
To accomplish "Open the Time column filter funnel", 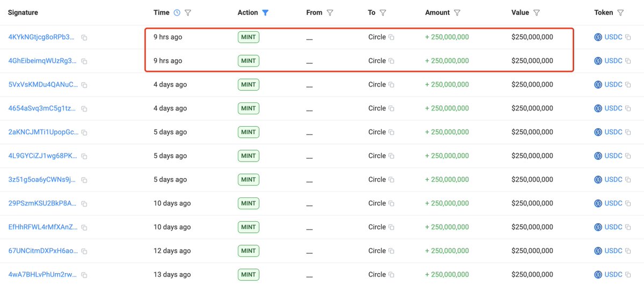I will 188,12.
